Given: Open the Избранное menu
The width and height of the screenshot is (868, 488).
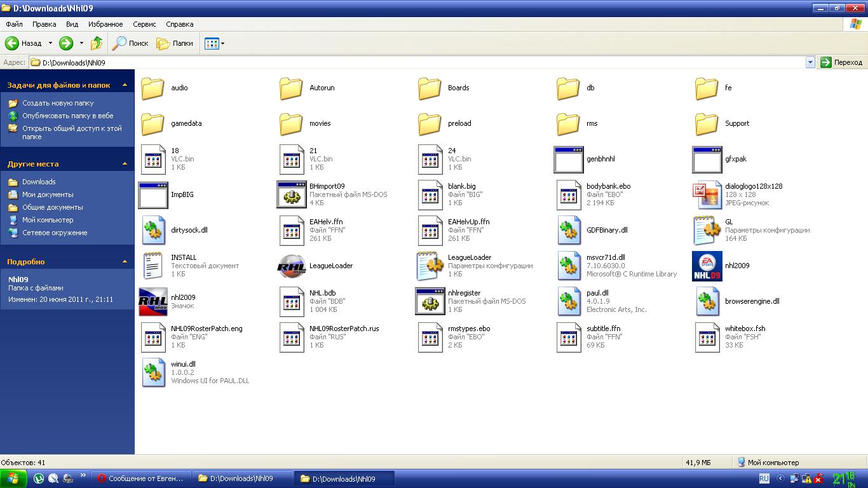Looking at the screenshot, I should coord(105,24).
